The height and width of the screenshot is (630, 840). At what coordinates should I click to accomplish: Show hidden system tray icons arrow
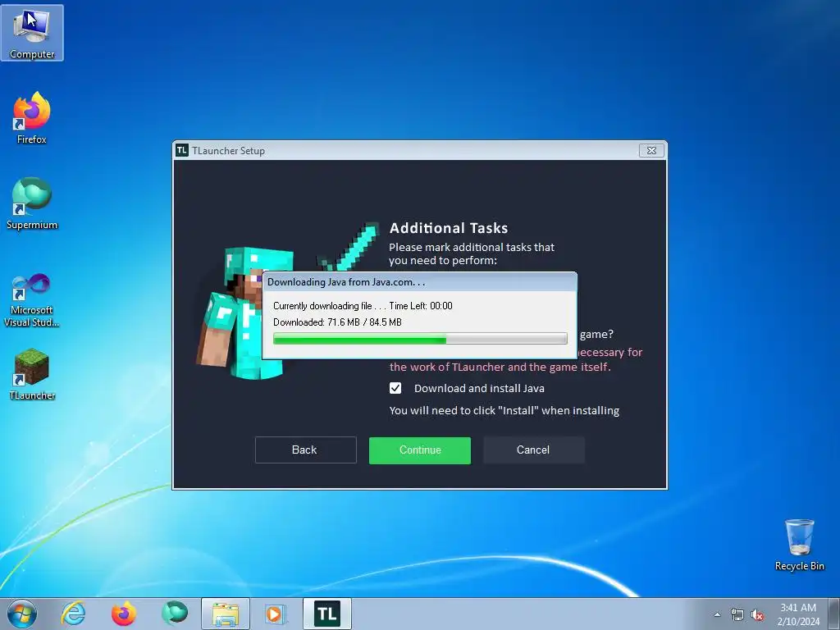pos(717,614)
